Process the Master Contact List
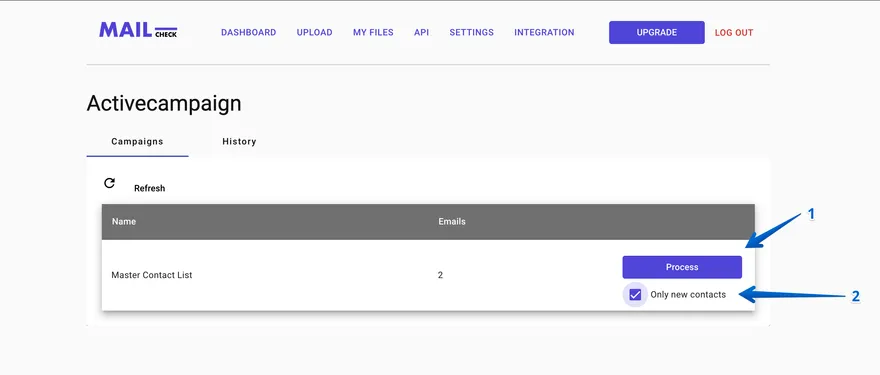 tap(682, 267)
